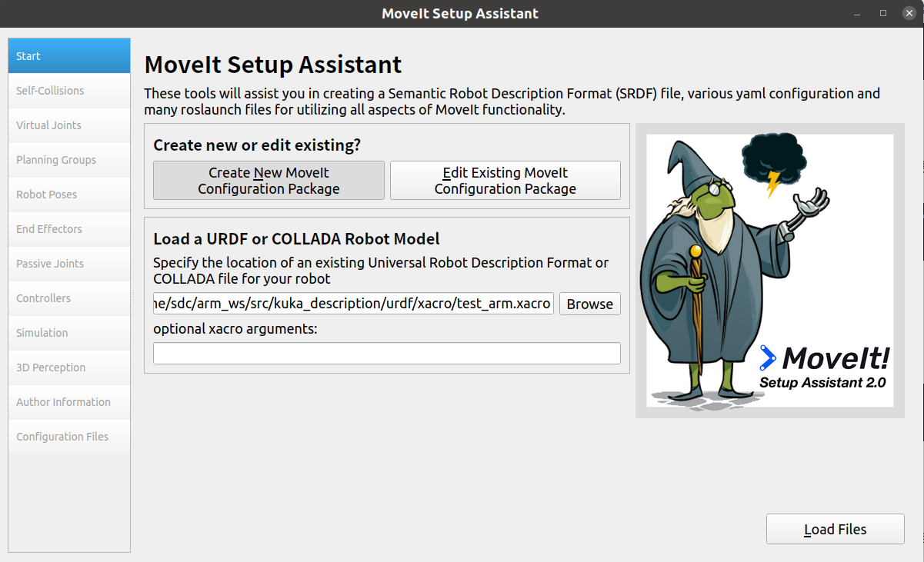Maximize the MoveIt Setup Assistant window
This screenshot has width=924, height=562.
coord(883,14)
